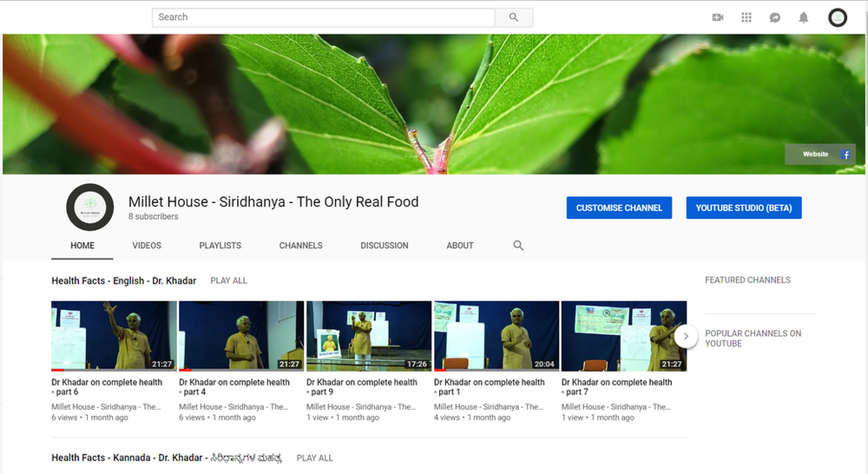This screenshot has width=868, height=474.
Task: Open Health Facts - English - Dr. Khadar playlist title
Action: 123,280
